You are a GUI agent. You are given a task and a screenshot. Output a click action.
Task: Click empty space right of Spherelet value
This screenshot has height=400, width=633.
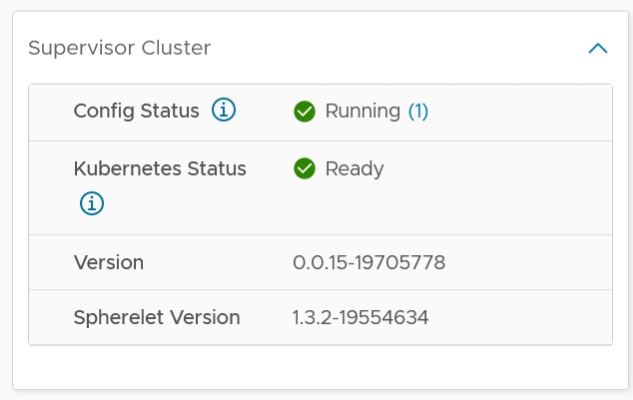click(x=520, y=318)
